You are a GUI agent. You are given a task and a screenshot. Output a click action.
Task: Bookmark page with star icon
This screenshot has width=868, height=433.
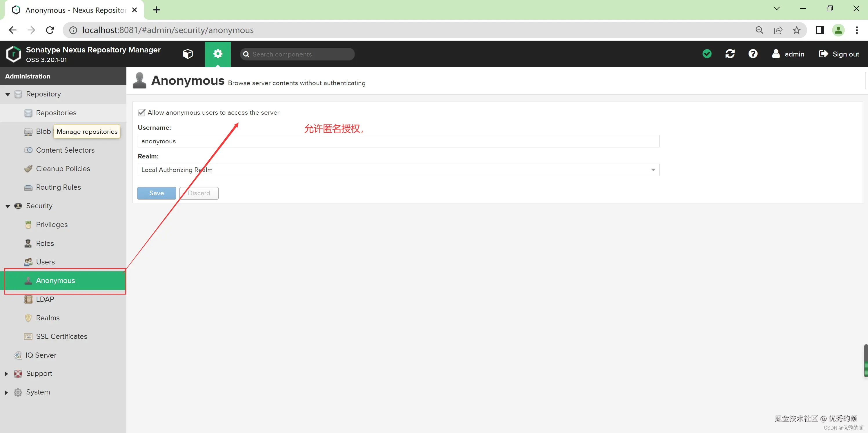click(x=797, y=30)
